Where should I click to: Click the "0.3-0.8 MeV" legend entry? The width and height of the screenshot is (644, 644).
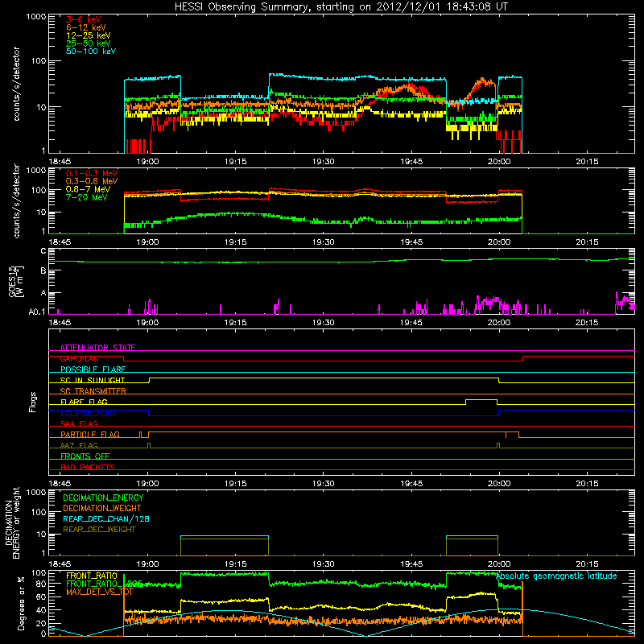coord(92,181)
